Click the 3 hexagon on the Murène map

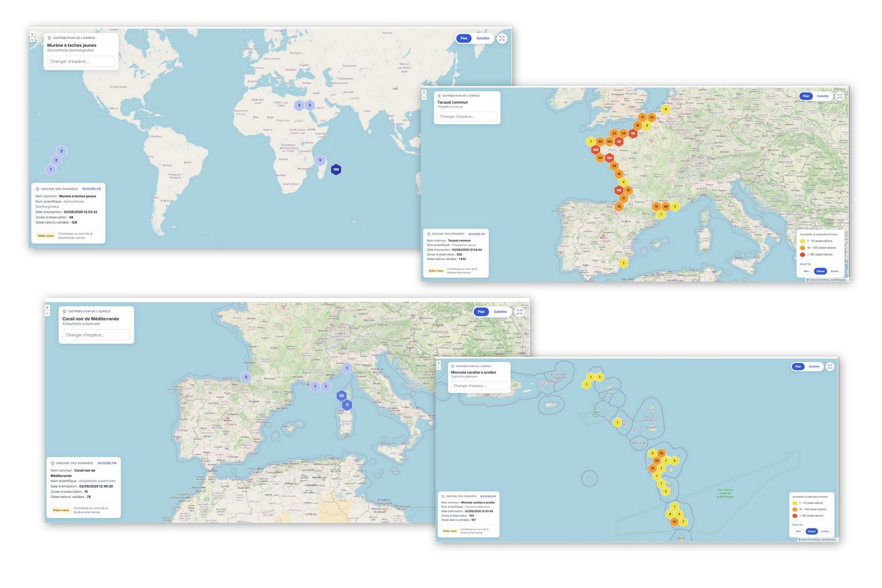tap(309, 105)
